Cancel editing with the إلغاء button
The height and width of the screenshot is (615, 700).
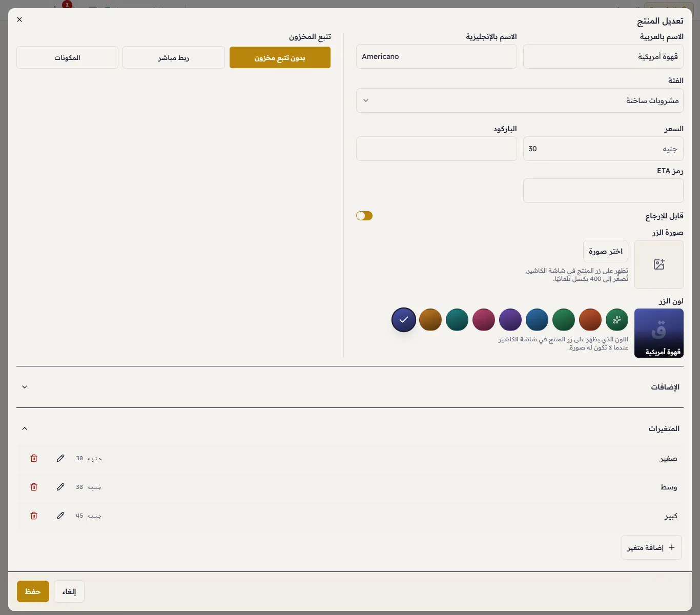(69, 591)
